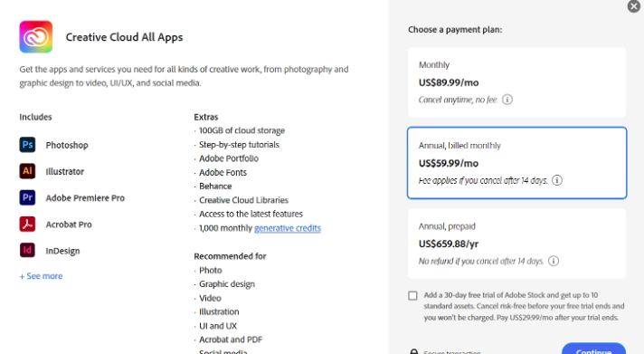Select the Monthly US$89.99/mo plan
The image size is (644, 354).
tap(516, 82)
